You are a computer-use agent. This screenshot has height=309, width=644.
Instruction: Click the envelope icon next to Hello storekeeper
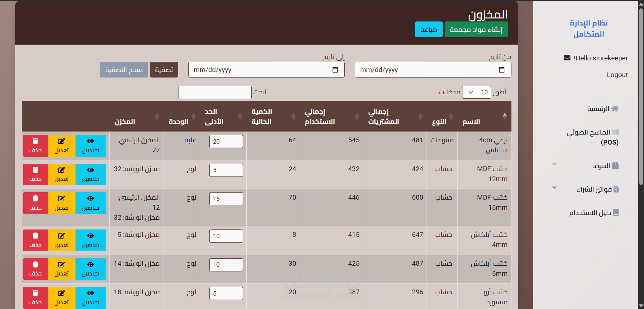point(567,58)
